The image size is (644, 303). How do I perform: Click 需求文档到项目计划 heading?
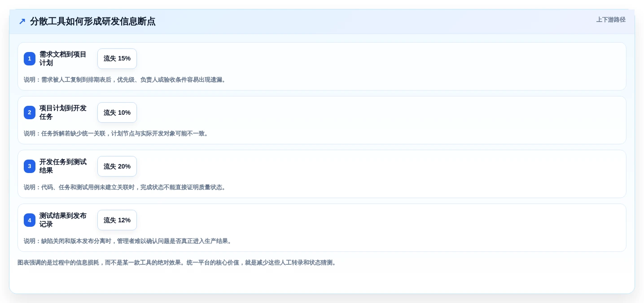63,59
